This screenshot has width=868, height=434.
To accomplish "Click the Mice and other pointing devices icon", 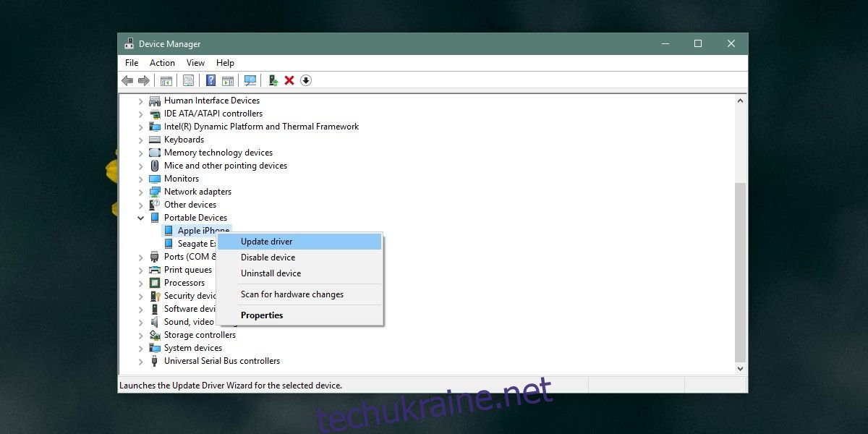I will [x=155, y=166].
